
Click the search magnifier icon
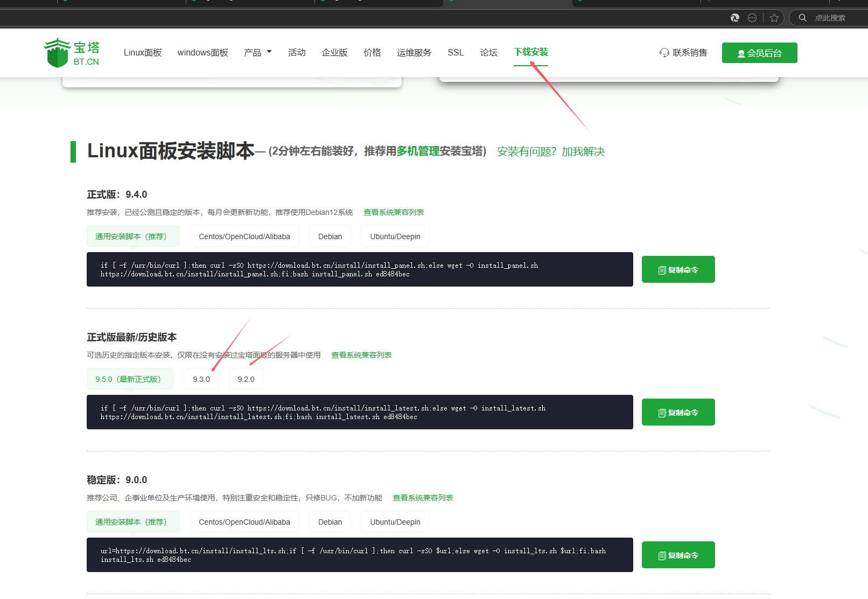pos(802,18)
